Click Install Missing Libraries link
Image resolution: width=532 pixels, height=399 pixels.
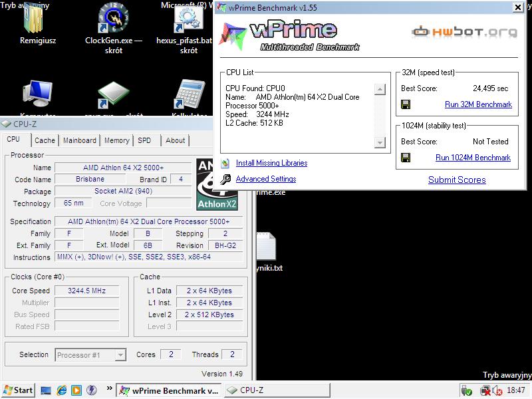point(271,163)
